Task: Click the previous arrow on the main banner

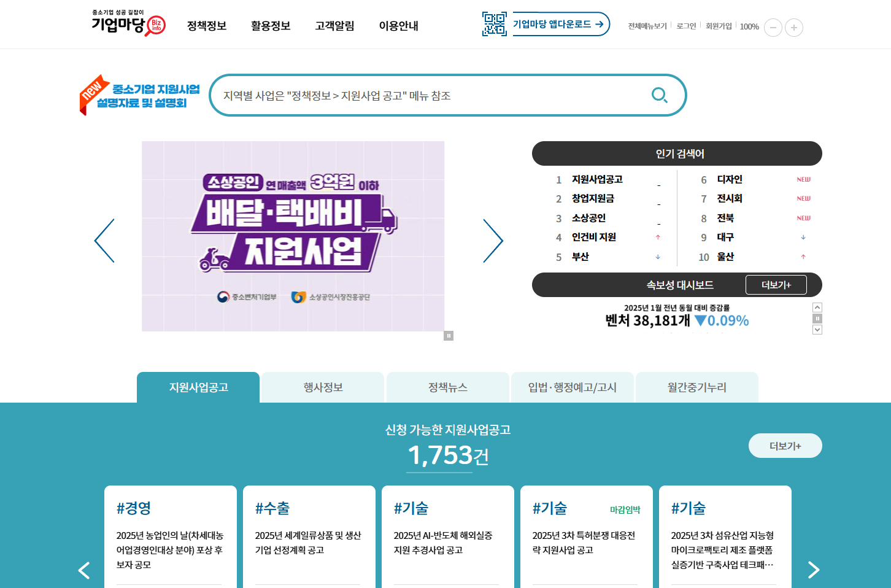Action: click(x=104, y=240)
